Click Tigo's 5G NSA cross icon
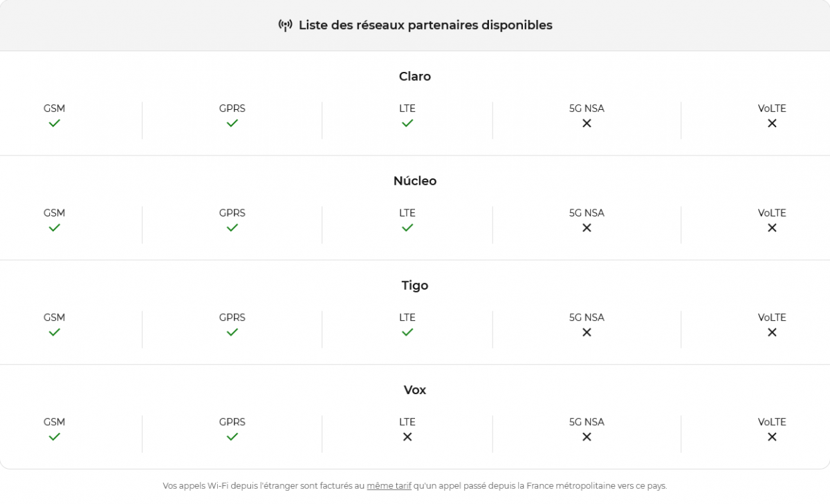The height and width of the screenshot is (504, 830). [x=587, y=333]
